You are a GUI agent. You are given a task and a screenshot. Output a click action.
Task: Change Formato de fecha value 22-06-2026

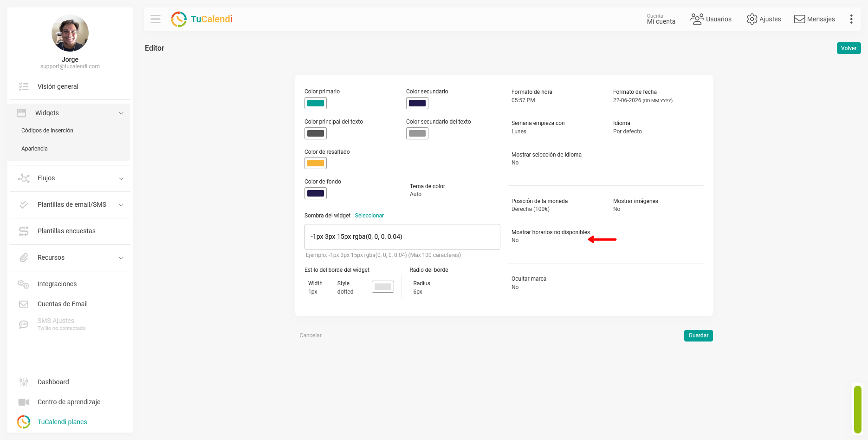pos(642,100)
